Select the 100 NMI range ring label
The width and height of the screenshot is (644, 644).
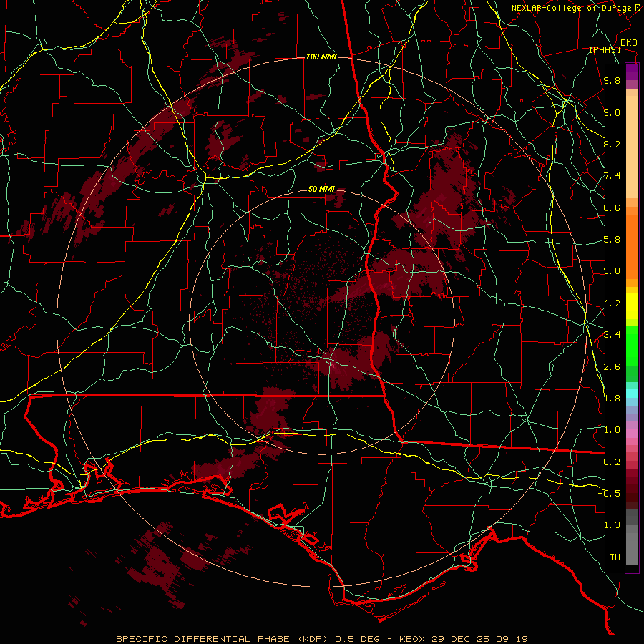(x=321, y=57)
